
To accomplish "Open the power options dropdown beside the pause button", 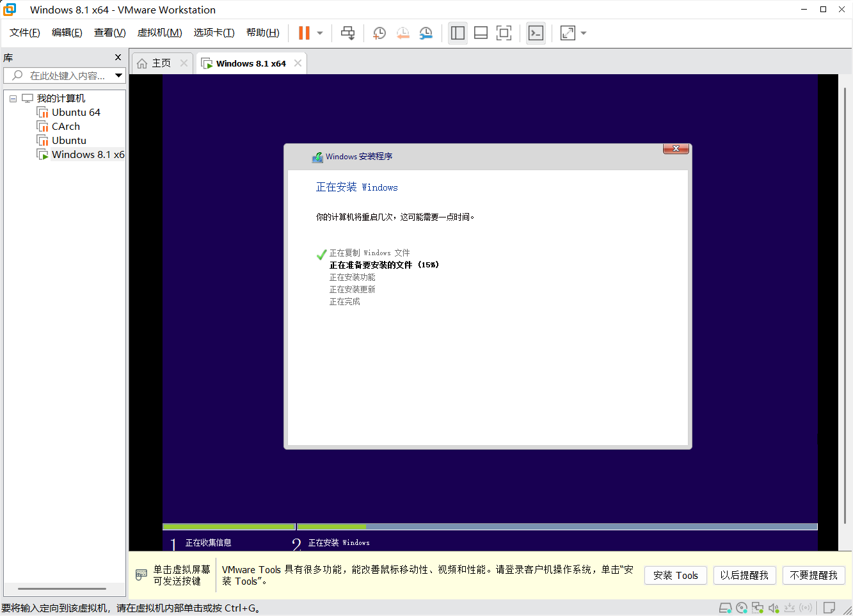I will (320, 33).
